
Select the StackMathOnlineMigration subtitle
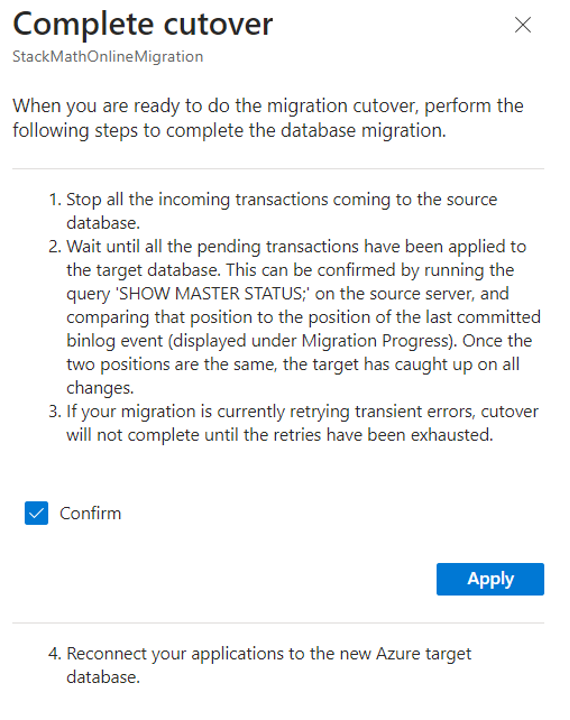pyautogui.click(x=107, y=56)
